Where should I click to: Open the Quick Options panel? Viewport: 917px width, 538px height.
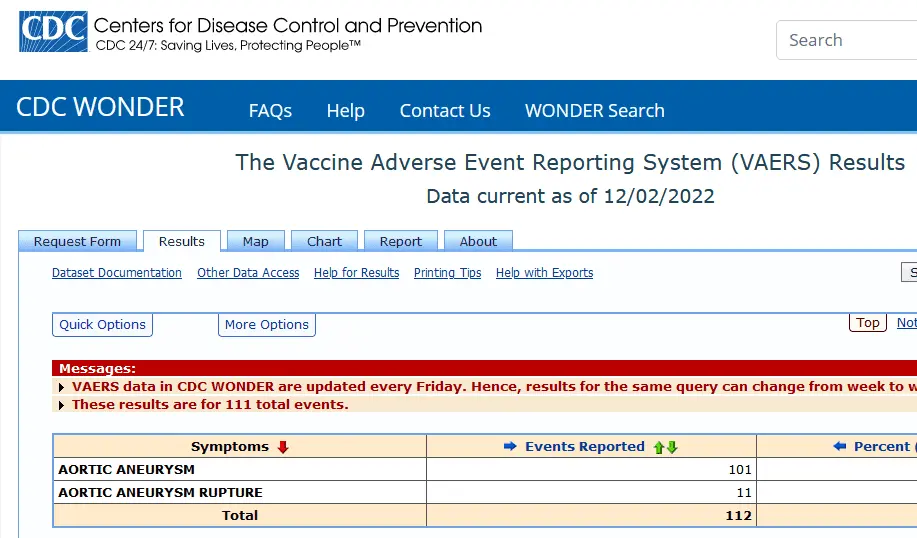[x=102, y=325]
